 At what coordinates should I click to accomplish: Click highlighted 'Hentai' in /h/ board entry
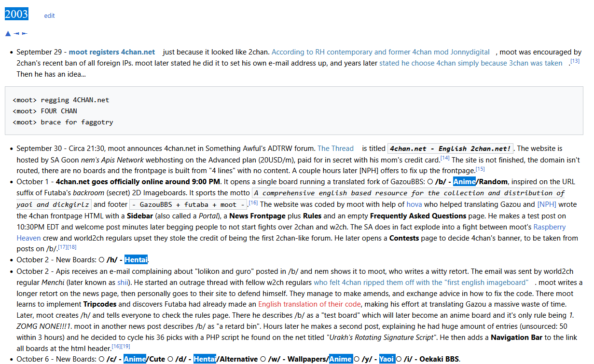click(136, 260)
